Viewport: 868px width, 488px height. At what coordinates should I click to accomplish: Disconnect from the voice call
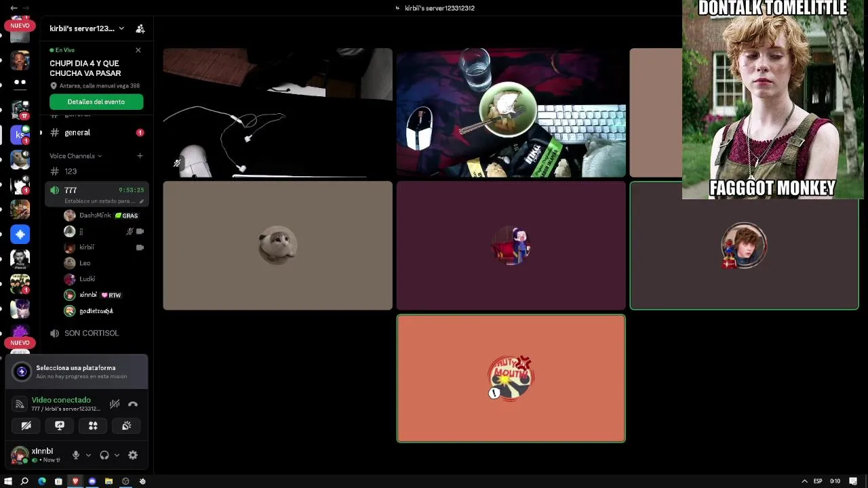pos(133,404)
